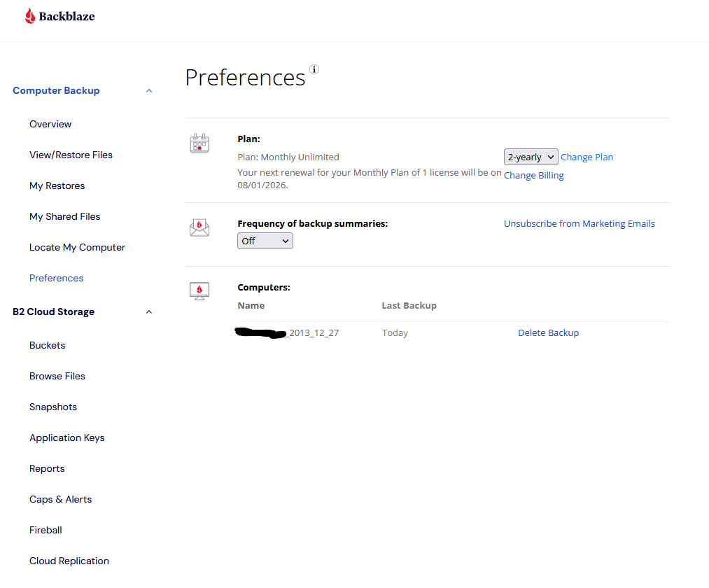Click the 'Frequency of backup summaries:' label

tap(312, 223)
